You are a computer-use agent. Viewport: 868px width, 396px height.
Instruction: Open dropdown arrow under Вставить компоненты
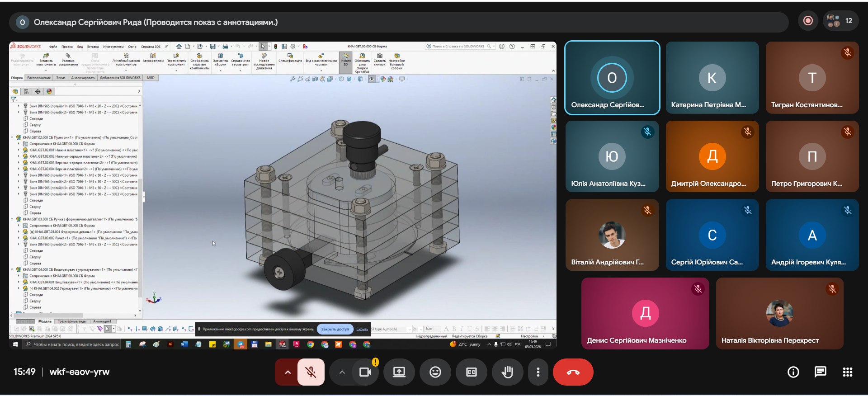(46, 71)
